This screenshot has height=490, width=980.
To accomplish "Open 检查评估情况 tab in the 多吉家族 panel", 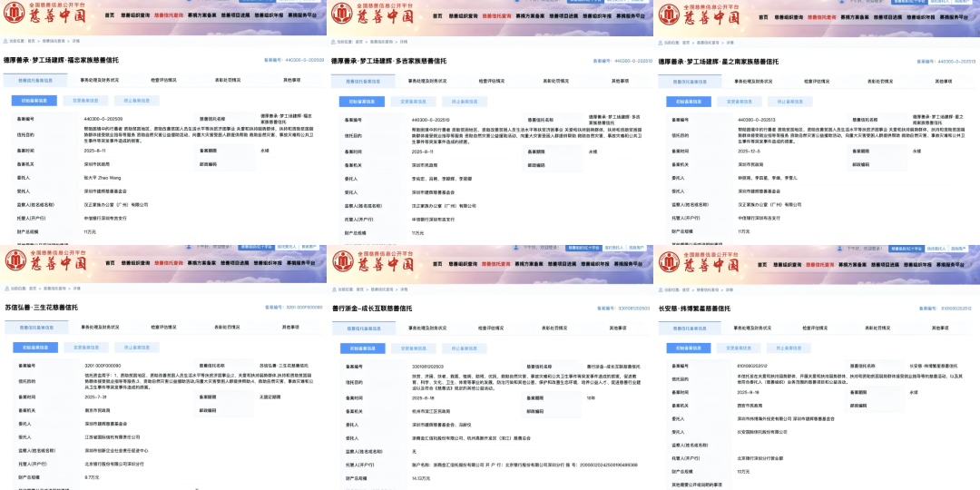I will 493,81.
